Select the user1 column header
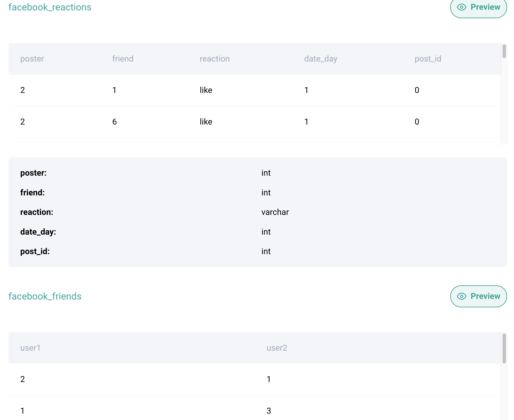The height and width of the screenshot is (420, 514). tap(30, 348)
